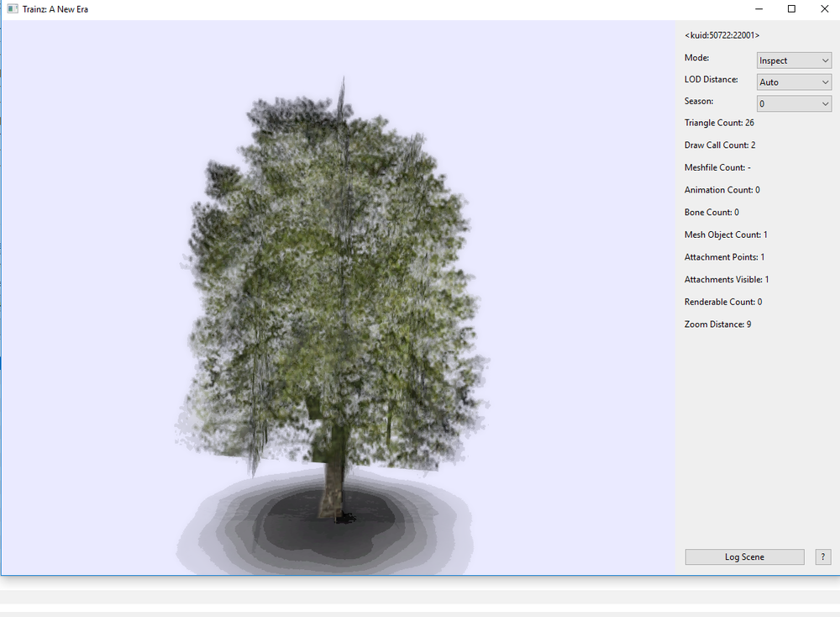Image resolution: width=840 pixels, height=617 pixels.
Task: Maximize the Trainz: A New Era window
Action: pyautogui.click(x=791, y=9)
